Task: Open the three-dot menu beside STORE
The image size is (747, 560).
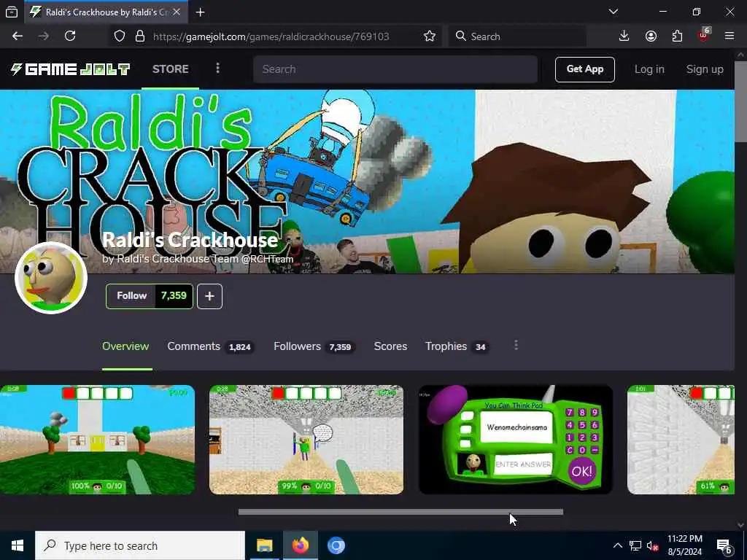Action: [217, 69]
